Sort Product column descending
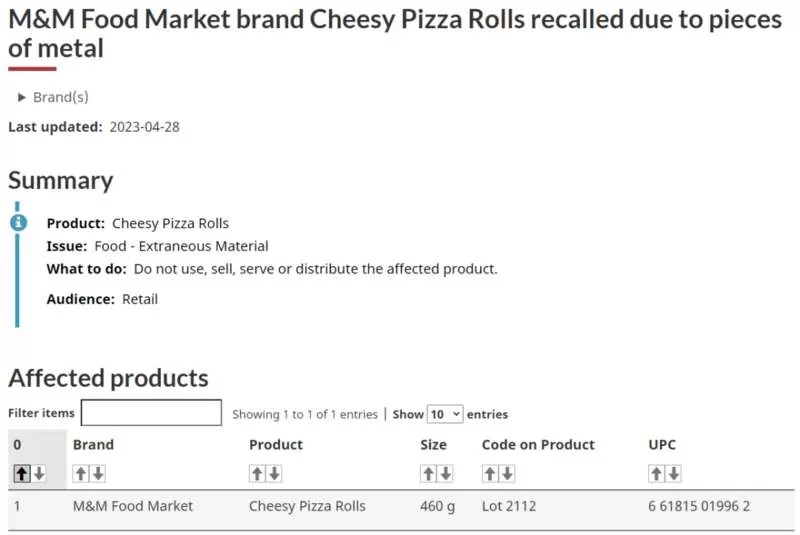 274,474
